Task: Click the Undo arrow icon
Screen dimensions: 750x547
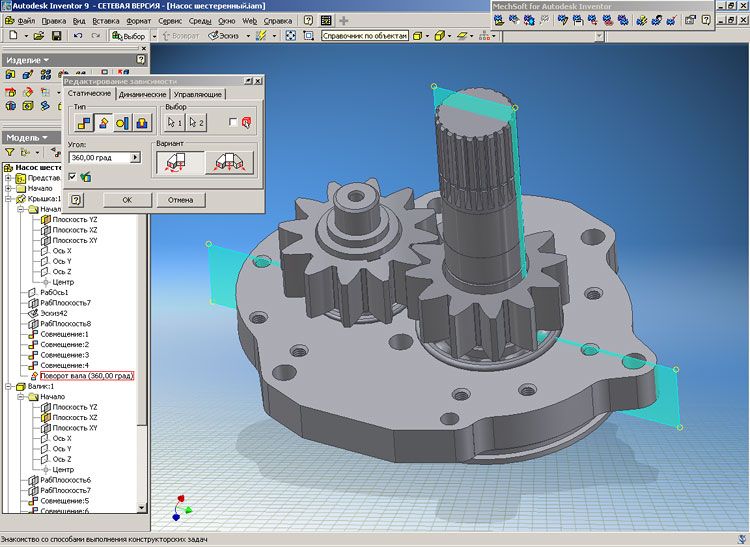Action: [x=77, y=36]
